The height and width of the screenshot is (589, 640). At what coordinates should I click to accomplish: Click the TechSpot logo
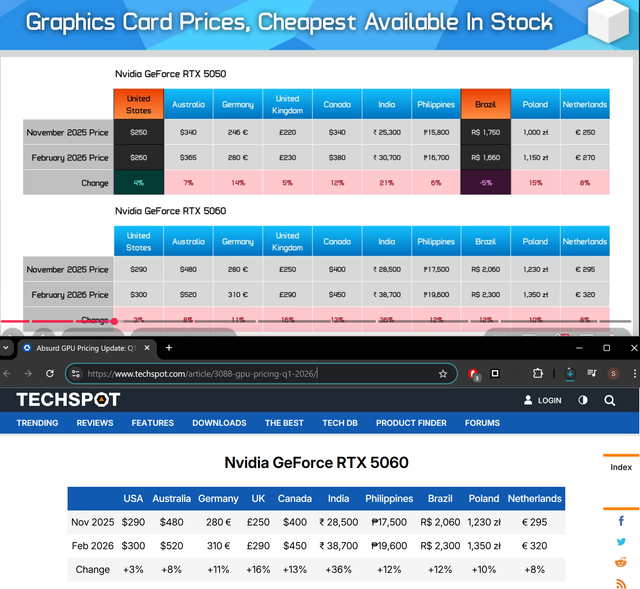tap(68, 400)
